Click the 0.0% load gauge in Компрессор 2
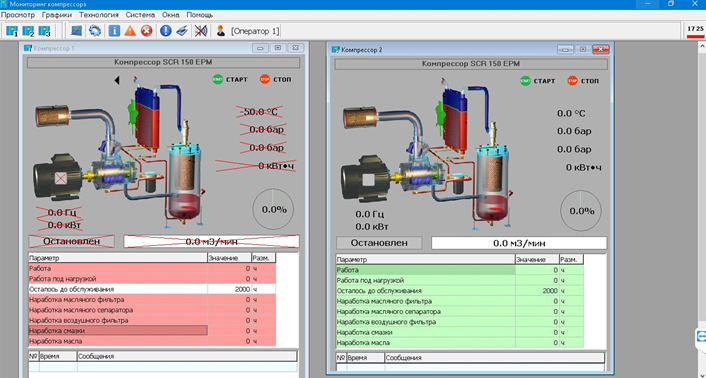The image size is (706, 378). pyautogui.click(x=581, y=211)
